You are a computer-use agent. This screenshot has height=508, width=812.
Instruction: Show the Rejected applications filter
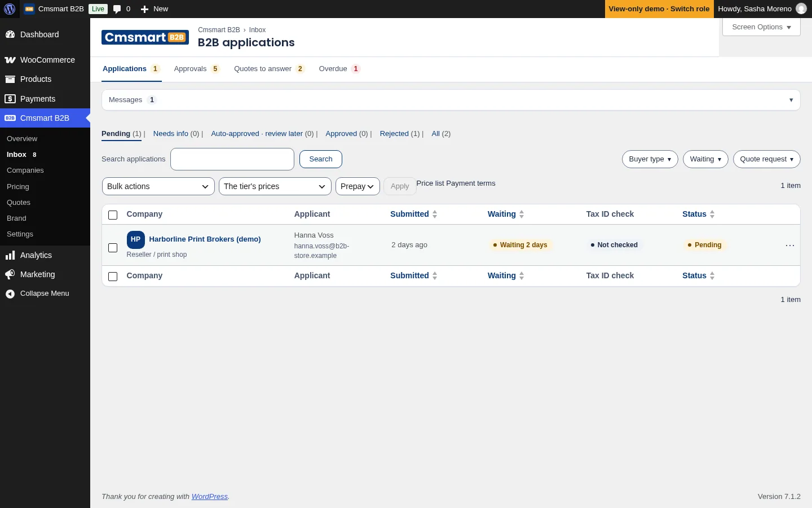click(394, 134)
